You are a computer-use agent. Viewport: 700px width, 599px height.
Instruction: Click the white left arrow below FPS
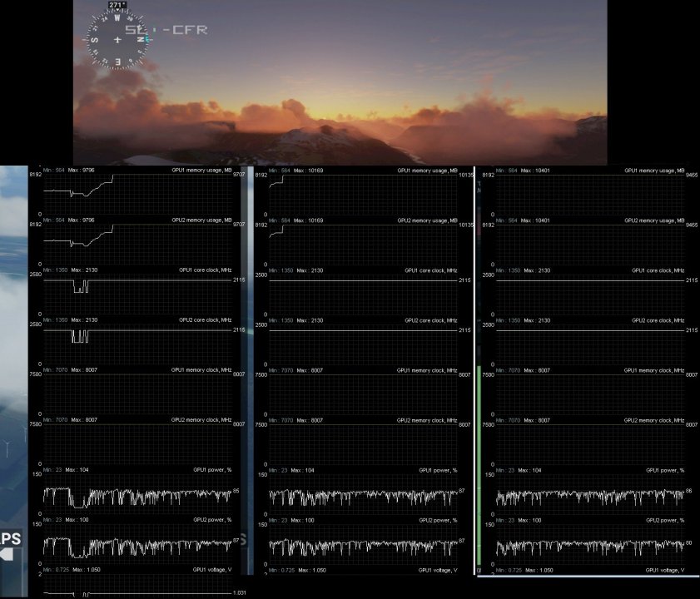10,557
